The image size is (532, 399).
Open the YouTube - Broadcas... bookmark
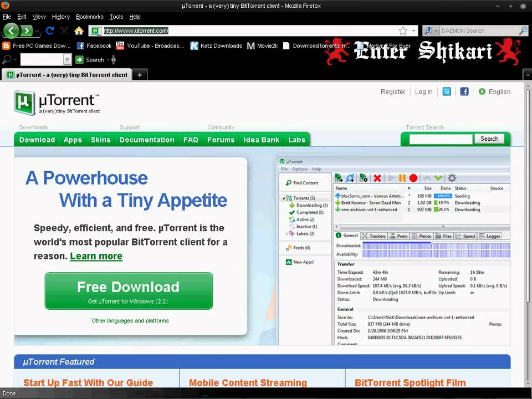point(150,45)
